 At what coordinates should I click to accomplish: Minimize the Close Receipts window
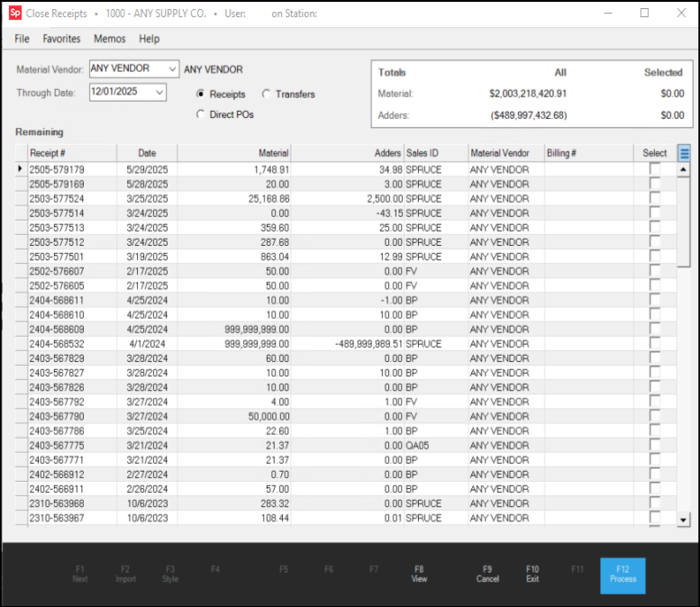pyautogui.click(x=608, y=13)
